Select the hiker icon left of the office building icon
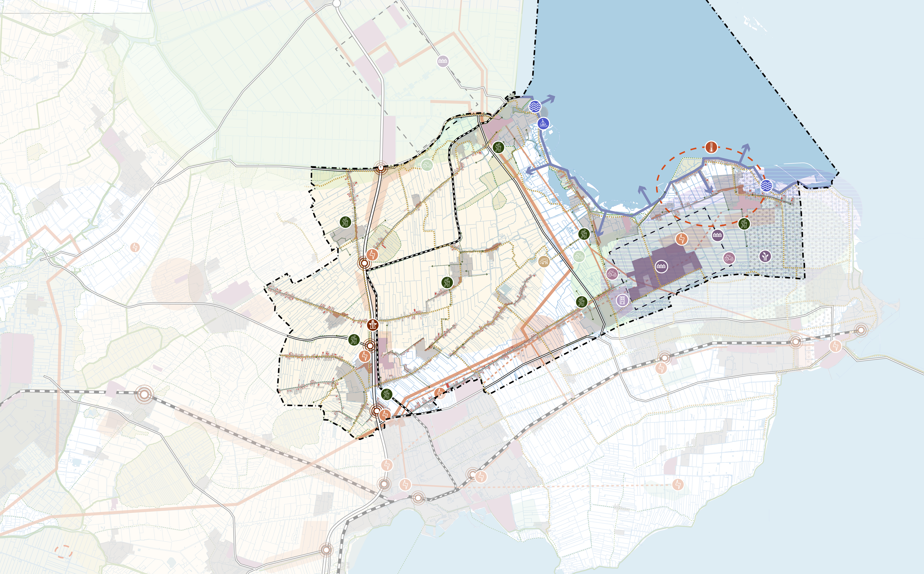 point(582,302)
